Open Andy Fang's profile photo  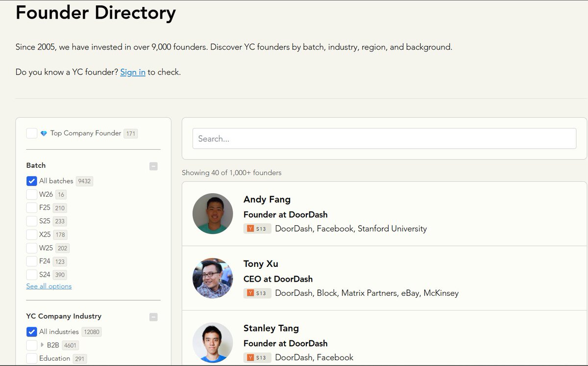click(213, 213)
